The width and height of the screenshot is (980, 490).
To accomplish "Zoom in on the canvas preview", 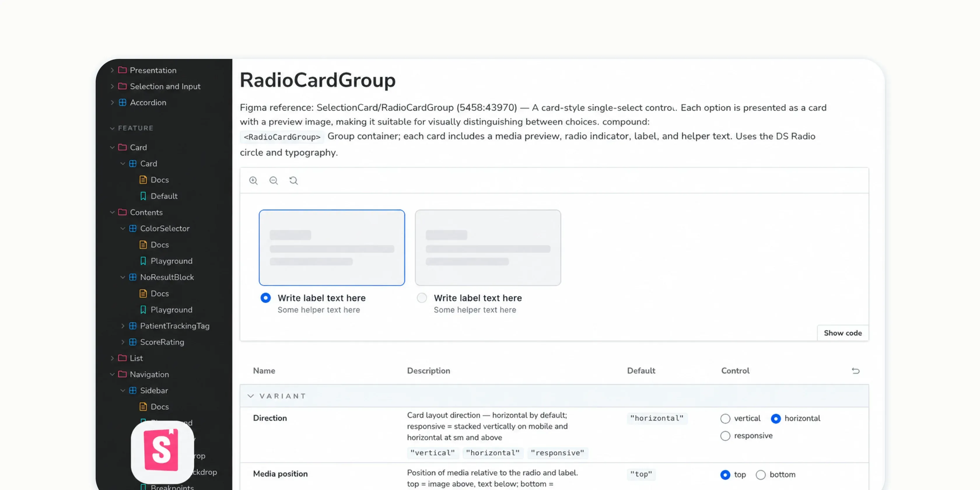I will click(253, 180).
